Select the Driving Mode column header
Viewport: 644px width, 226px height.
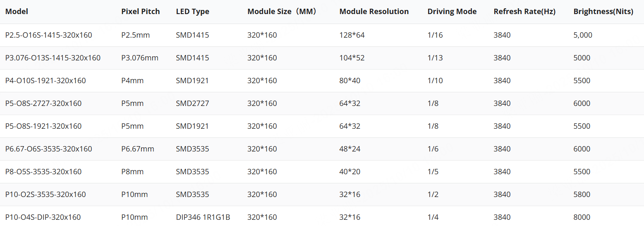(452, 12)
